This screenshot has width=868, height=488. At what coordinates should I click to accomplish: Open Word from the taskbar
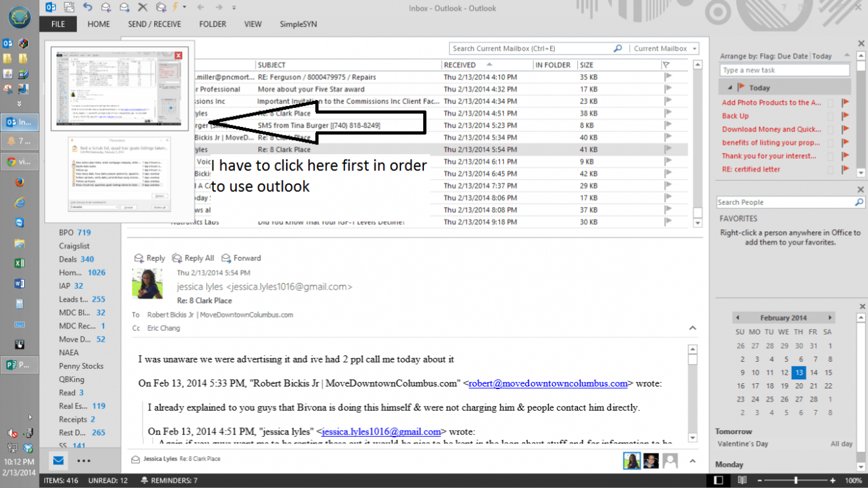[20, 284]
